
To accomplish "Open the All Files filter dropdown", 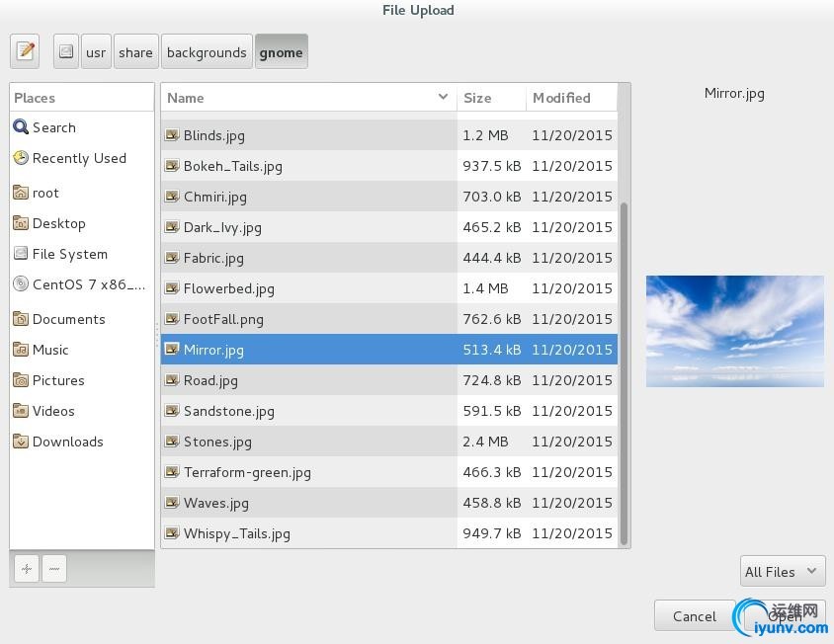I will (x=783, y=571).
